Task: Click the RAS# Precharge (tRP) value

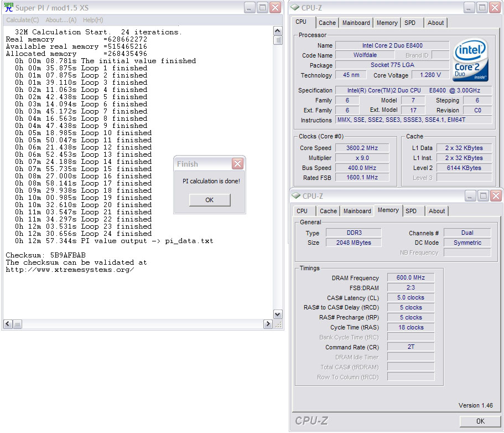Action: 411,317
